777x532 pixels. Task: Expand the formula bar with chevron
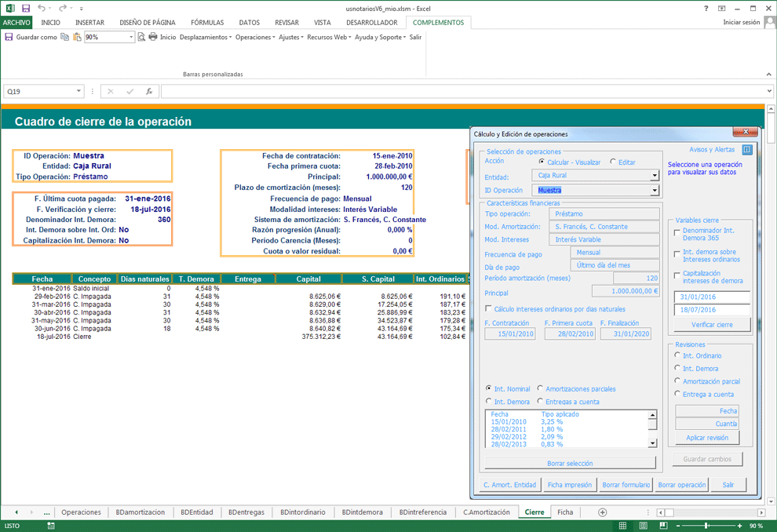point(769,91)
